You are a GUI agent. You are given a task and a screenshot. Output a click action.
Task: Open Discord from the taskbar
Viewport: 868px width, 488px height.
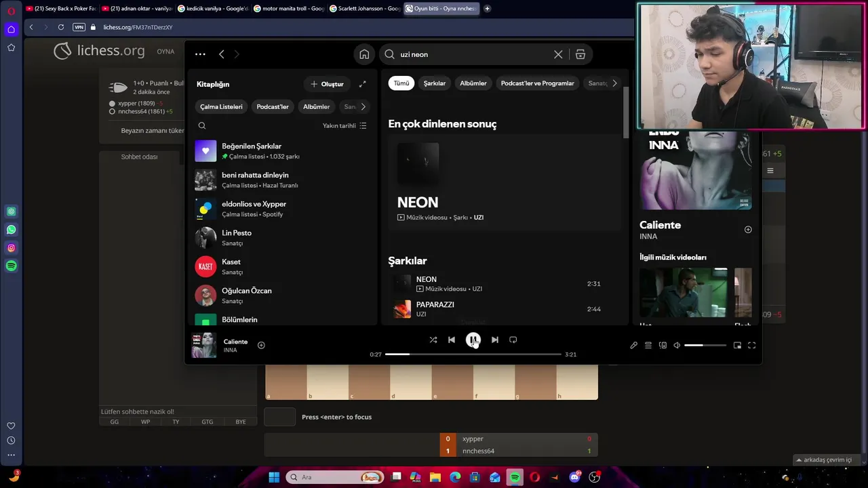tap(575, 477)
